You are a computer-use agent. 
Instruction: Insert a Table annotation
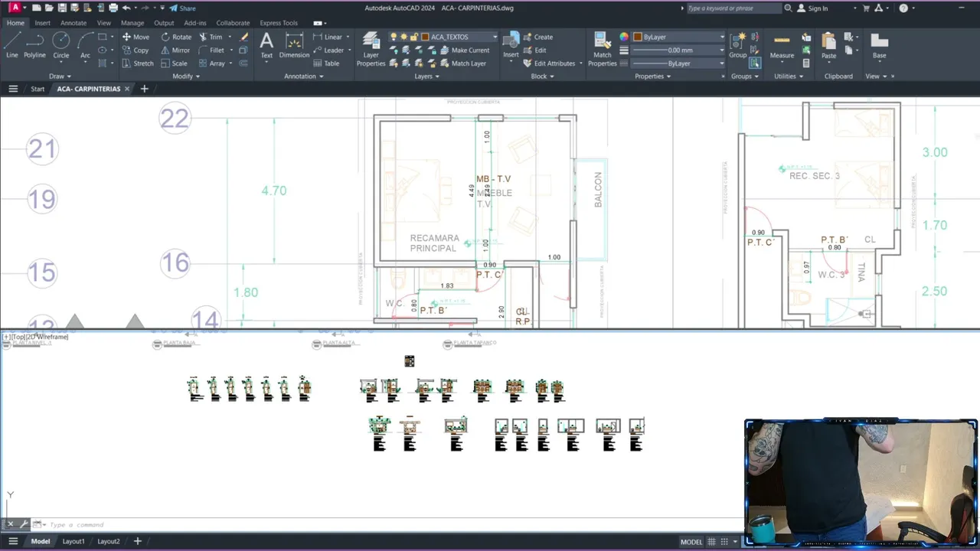pos(326,64)
